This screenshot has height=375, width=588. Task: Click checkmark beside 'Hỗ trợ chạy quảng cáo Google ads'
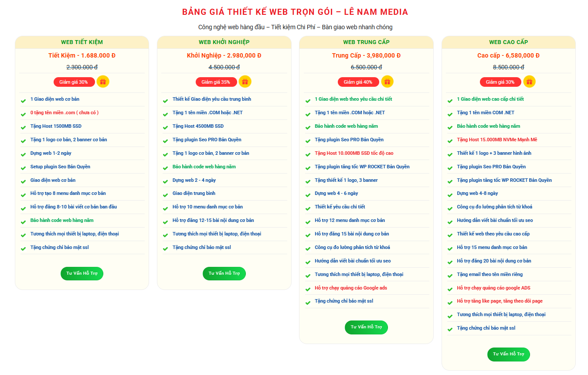308,289
